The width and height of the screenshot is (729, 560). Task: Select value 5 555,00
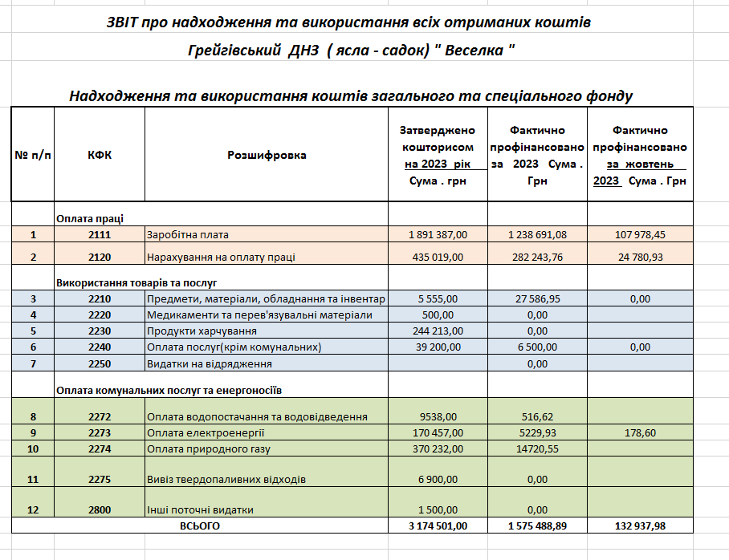438,298
